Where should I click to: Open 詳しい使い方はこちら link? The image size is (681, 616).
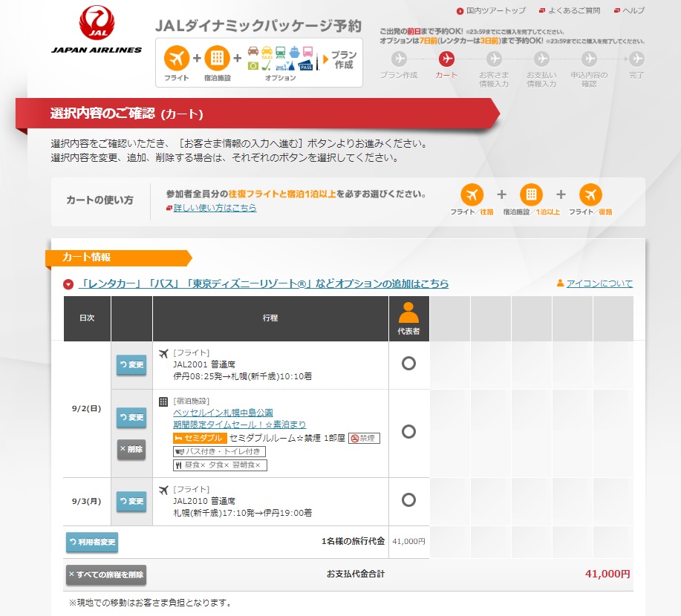coord(215,208)
